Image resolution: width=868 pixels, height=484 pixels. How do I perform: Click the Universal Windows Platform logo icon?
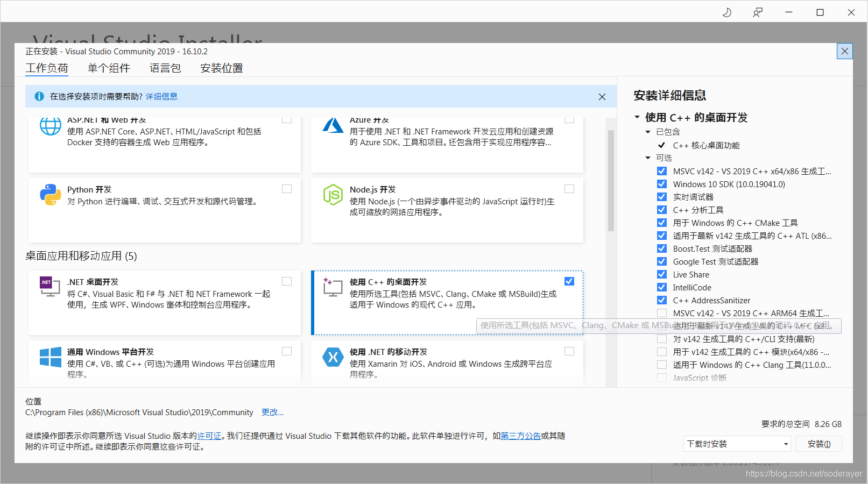point(51,357)
